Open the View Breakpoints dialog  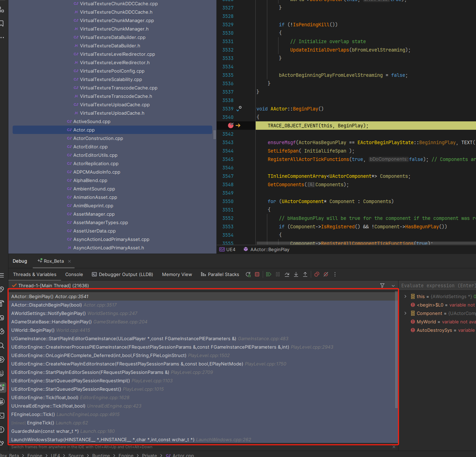point(317,274)
